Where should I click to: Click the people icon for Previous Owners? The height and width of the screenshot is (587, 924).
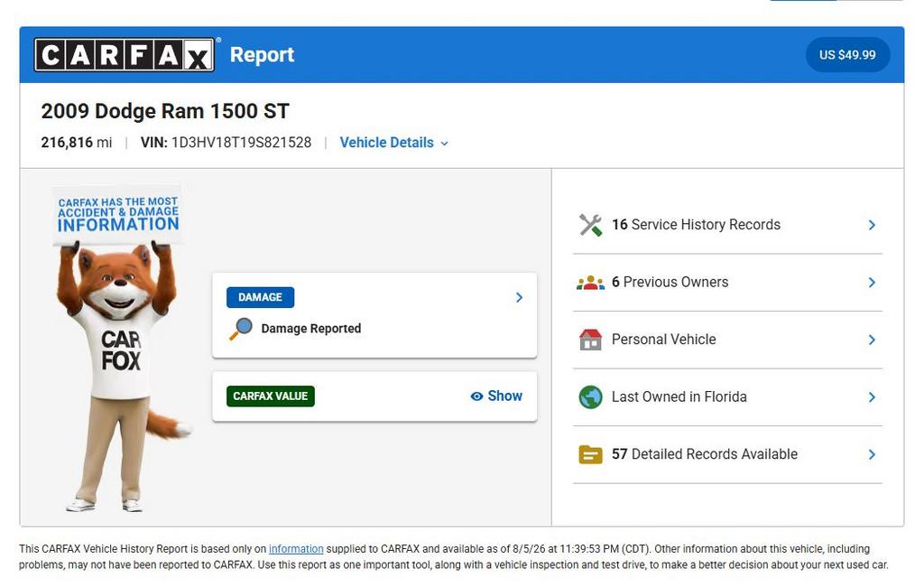[590, 283]
